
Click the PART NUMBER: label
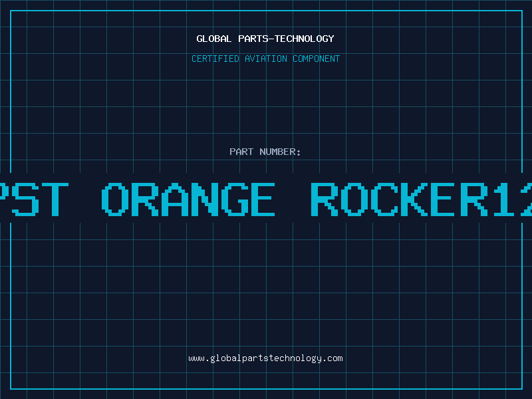tap(265, 152)
